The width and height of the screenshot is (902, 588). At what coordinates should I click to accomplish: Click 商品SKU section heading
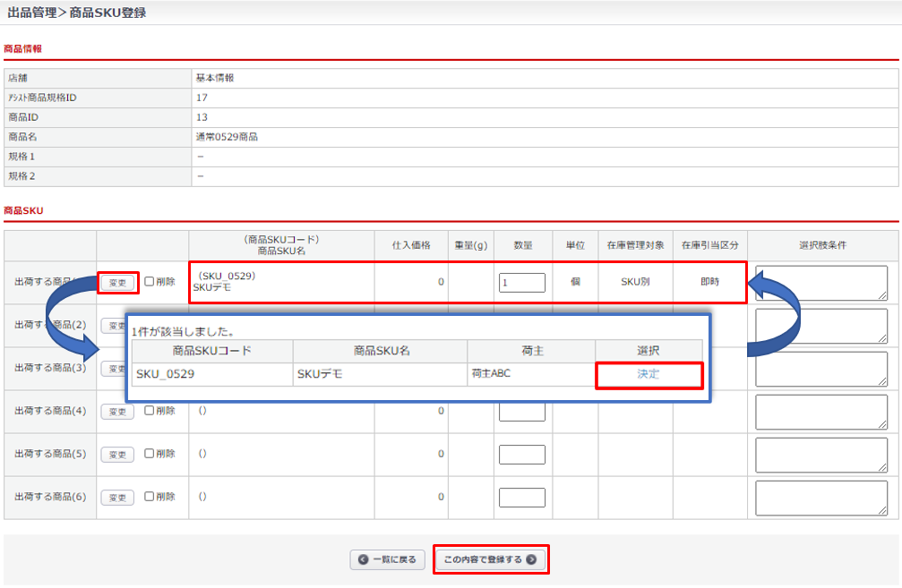(23, 211)
